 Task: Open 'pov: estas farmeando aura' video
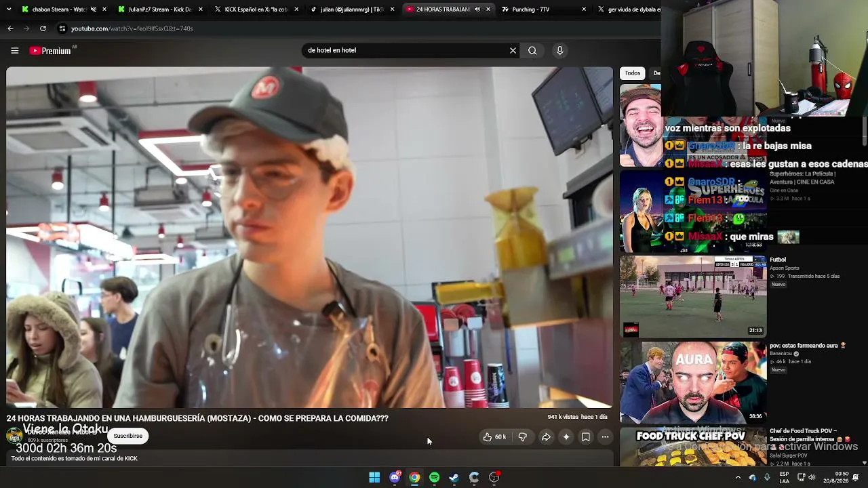click(x=808, y=346)
